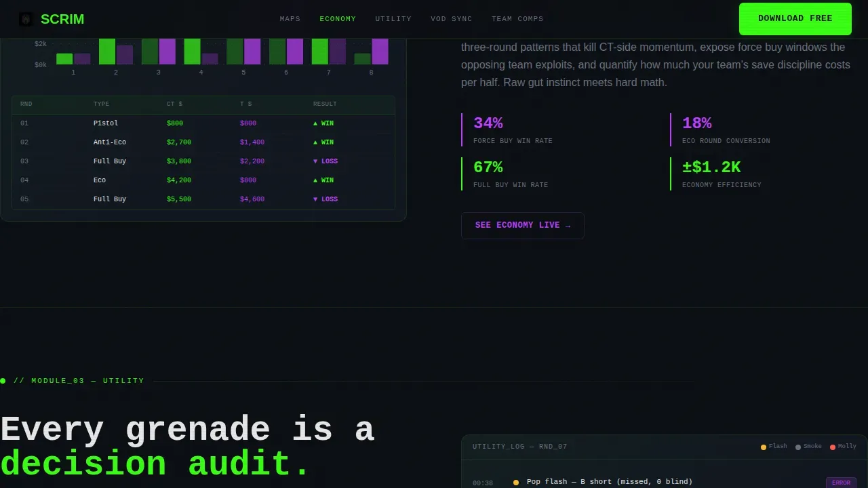Viewport: 868px width, 488px height.
Task: Click the LOSS result for round 05
Action: (325, 199)
